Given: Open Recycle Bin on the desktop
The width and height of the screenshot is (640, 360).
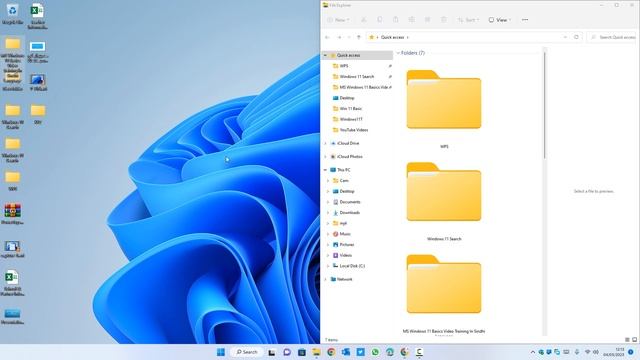Looking at the screenshot, I should 12,14.
